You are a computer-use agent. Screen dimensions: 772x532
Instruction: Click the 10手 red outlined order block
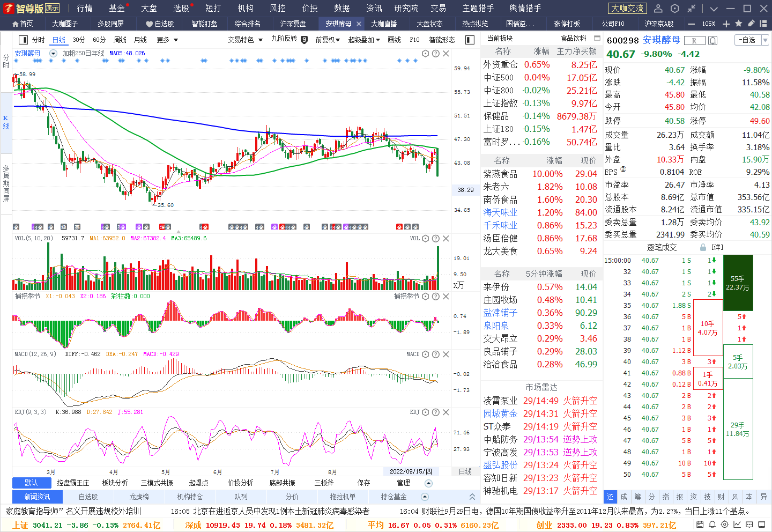click(x=708, y=328)
